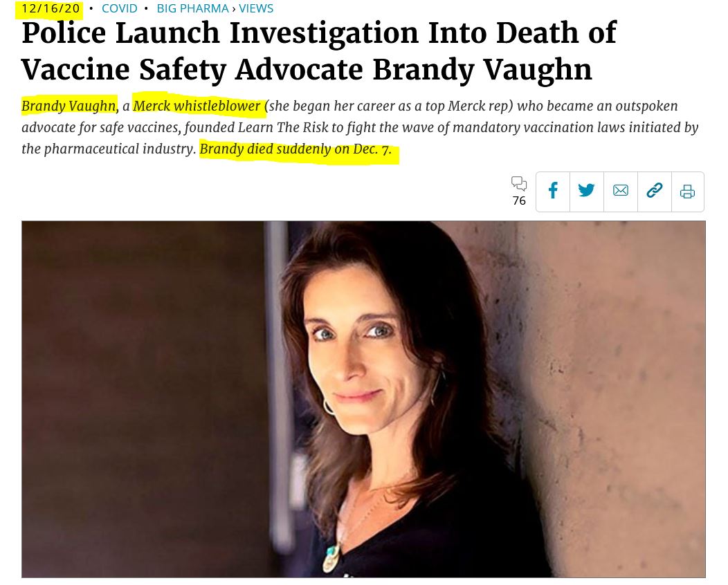Click highlighted text Brandy died suddenly on Dec. 7
This screenshot has width=728, height=585.
[295, 149]
